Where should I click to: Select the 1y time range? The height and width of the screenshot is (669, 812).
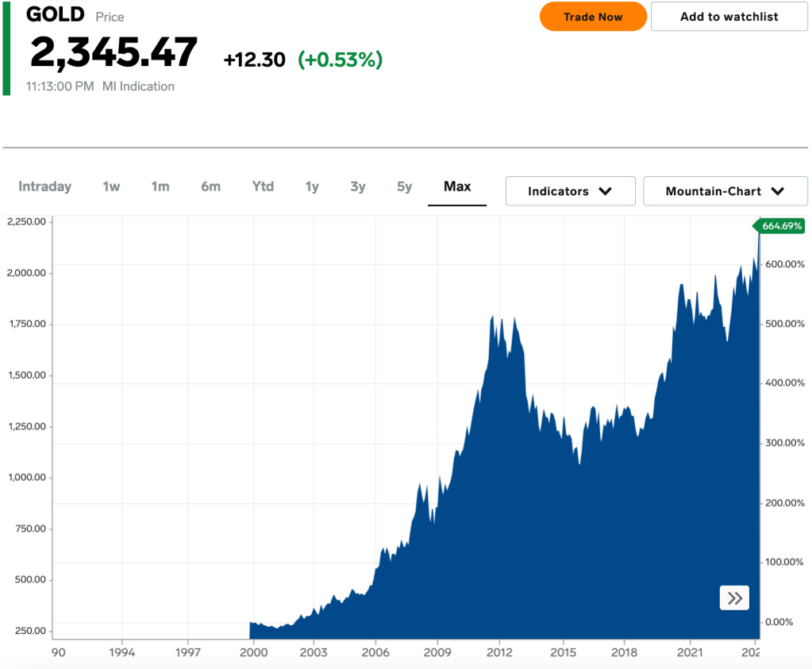coord(312,186)
